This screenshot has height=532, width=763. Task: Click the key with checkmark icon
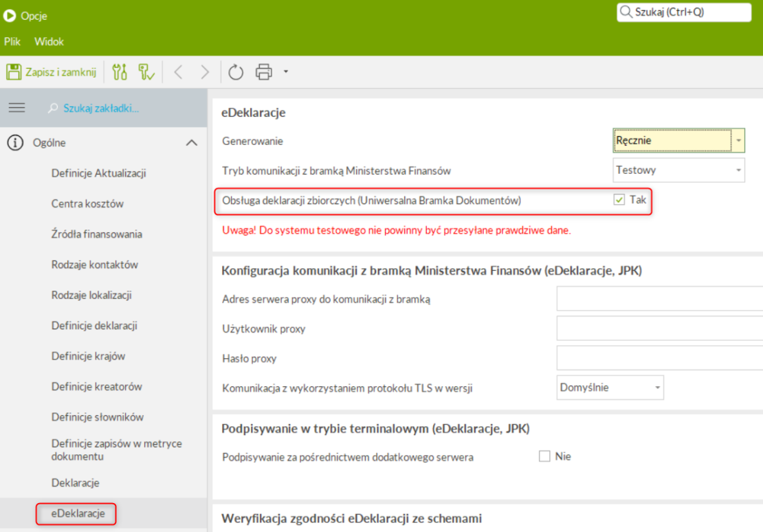click(146, 71)
